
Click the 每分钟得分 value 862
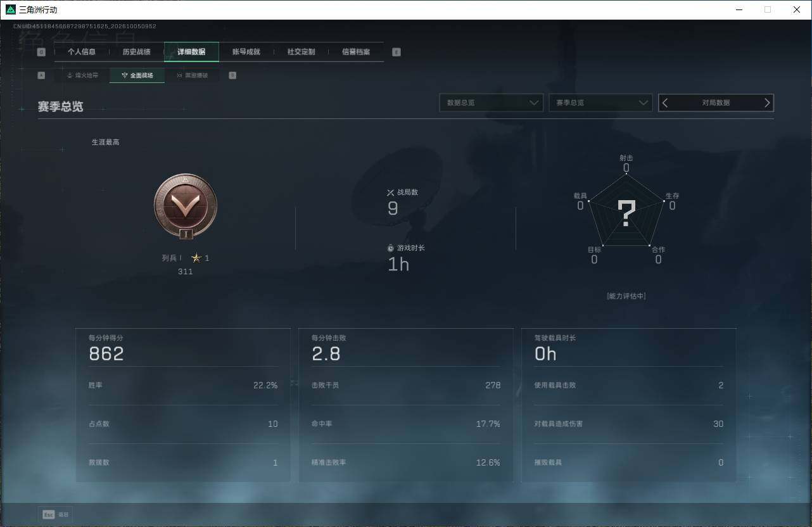[x=106, y=353]
